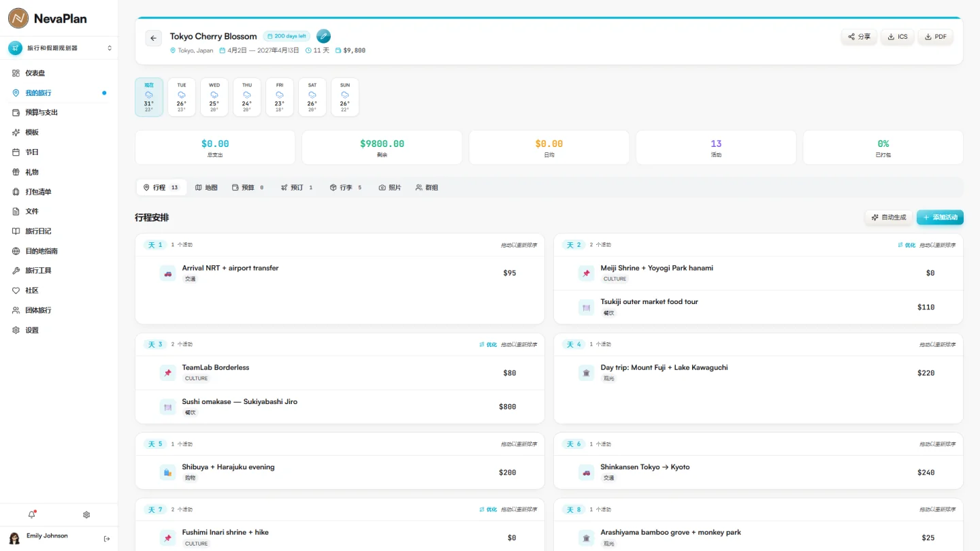This screenshot has height=551, width=980.
Task: Click the 社区 heart icon in sidebar
Action: pos(16,290)
